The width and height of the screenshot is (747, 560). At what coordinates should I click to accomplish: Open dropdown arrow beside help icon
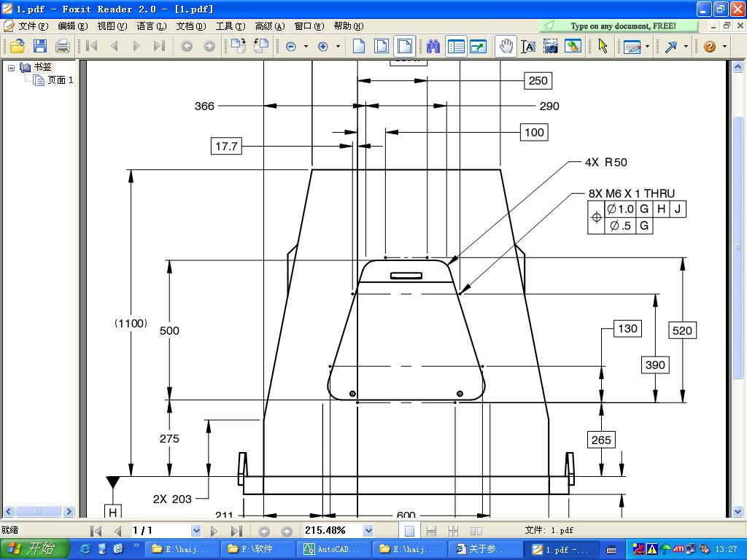[x=724, y=47]
